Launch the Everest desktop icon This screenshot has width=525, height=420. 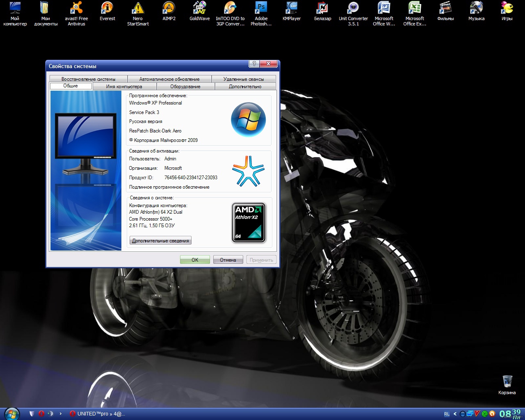[x=107, y=11]
